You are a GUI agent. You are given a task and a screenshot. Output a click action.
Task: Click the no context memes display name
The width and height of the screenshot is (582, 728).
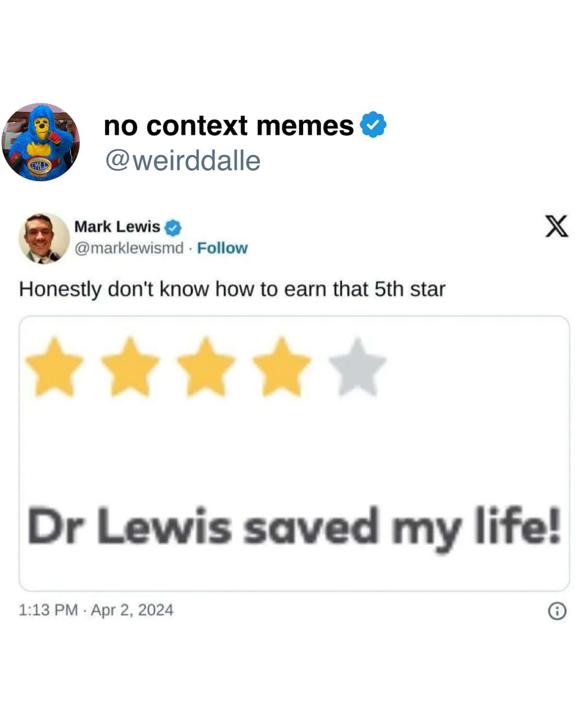click(x=229, y=125)
